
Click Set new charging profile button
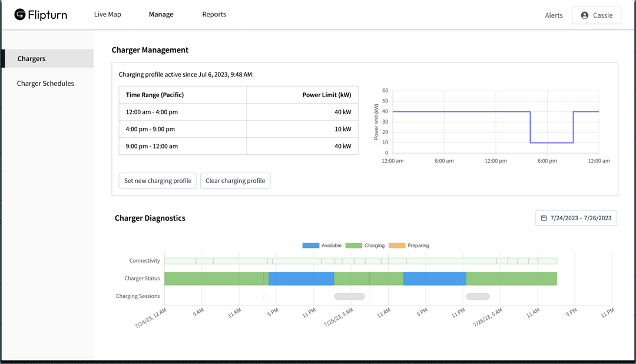(x=158, y=181)
